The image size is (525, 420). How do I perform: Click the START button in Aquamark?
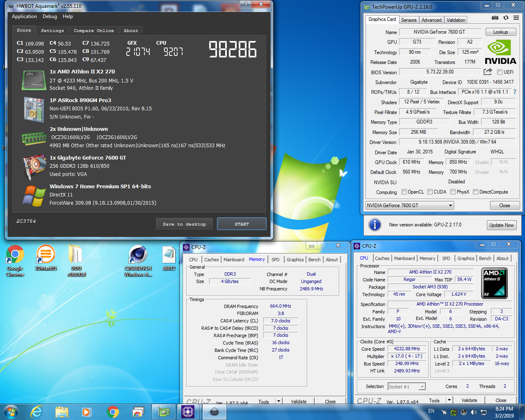coord(242,224)
